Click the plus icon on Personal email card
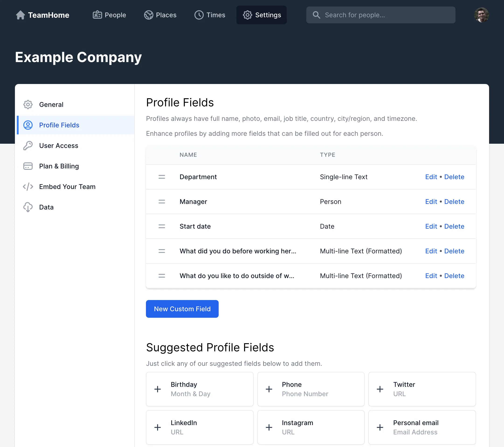This screenshot has height=447, width=504. [380, 427]
